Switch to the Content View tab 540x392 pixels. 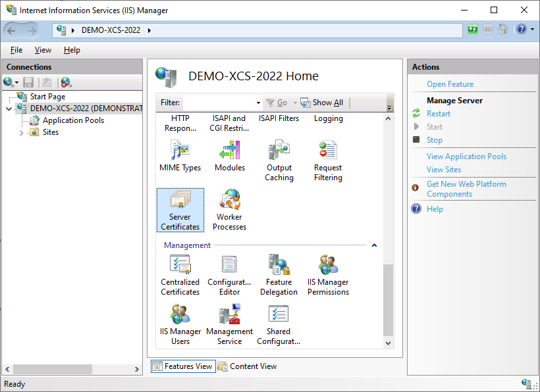[248, 366]
